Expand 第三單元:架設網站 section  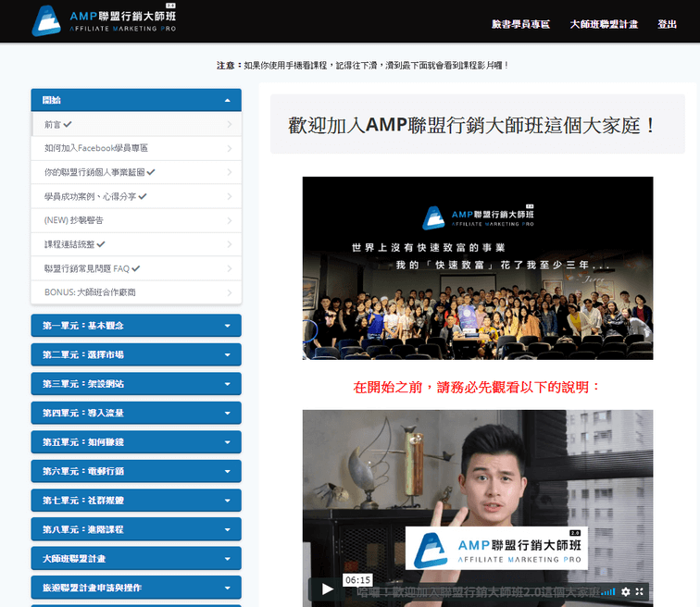[x=136, y=384]
